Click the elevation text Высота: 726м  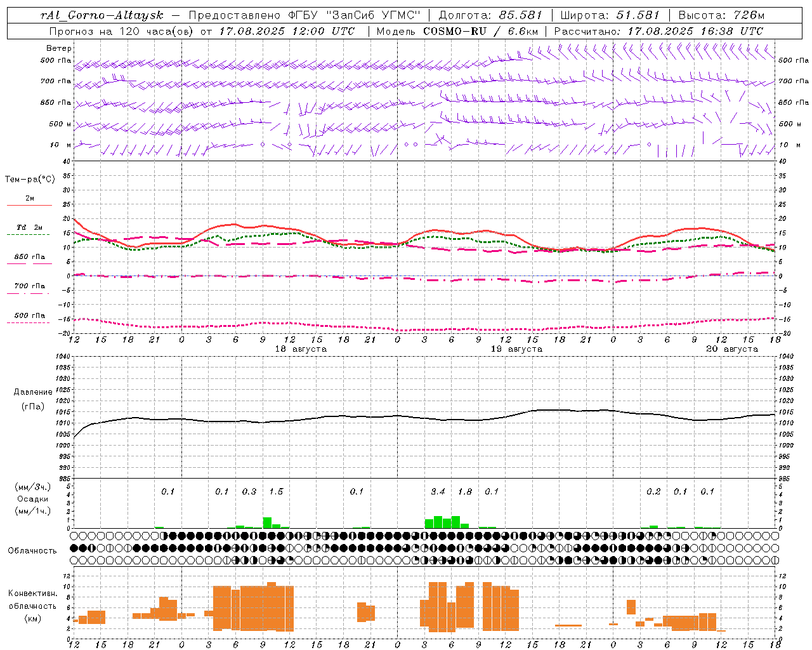click(722, 15)
